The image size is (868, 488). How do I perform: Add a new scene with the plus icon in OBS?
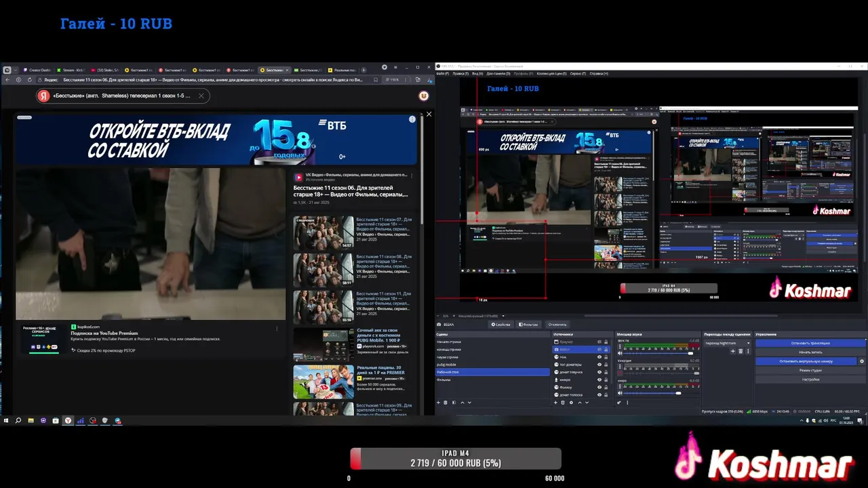pos(438,402)
